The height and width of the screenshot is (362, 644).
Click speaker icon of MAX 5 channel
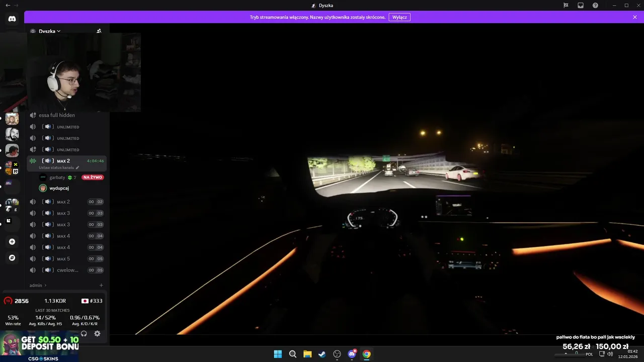click(33, 259)
